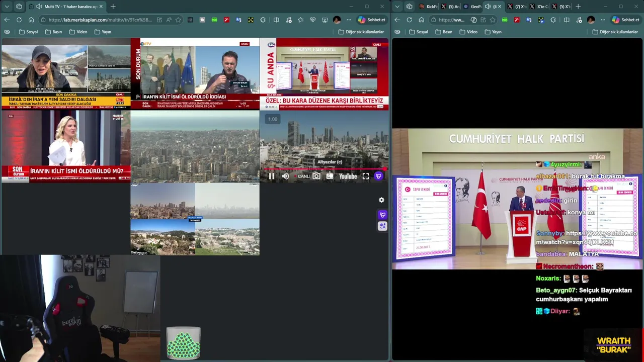The height and width of the screenshot is (362, 644).
Task: Click the purple extension button below the gear
Action: click(382, 215)
